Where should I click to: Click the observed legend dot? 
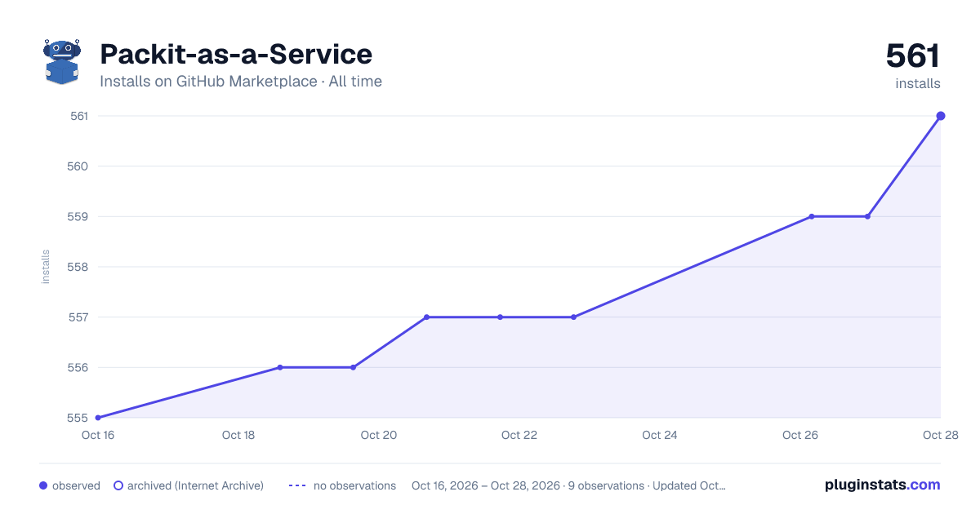(x=43, y=485)
